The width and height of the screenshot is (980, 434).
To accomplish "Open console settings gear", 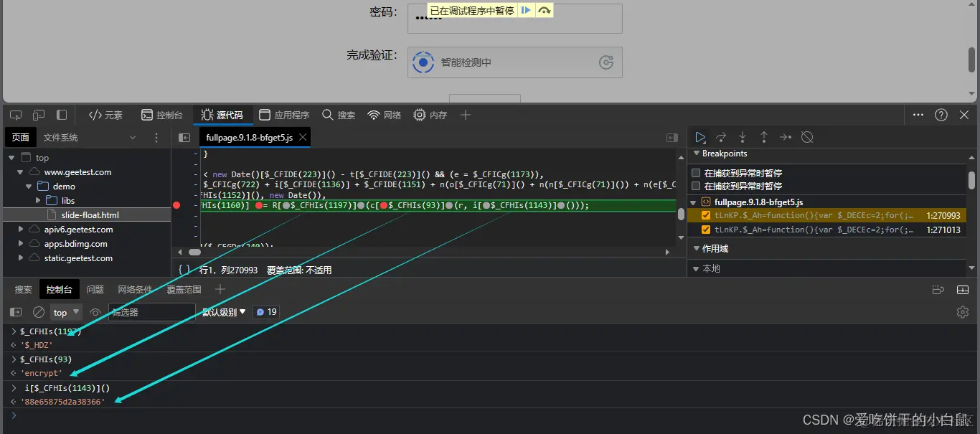I will (x=963, y=312).
